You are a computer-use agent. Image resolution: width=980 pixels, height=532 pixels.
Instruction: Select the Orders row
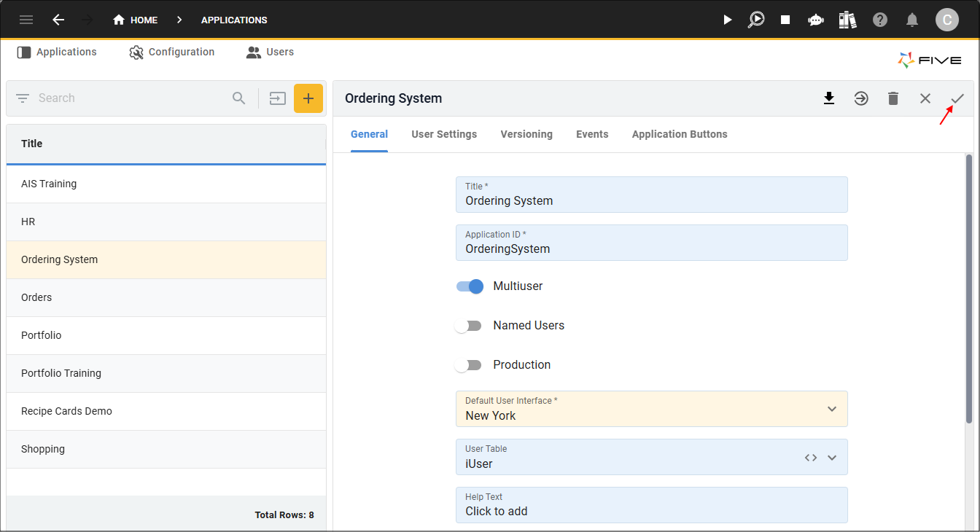[x=166, y=298]
